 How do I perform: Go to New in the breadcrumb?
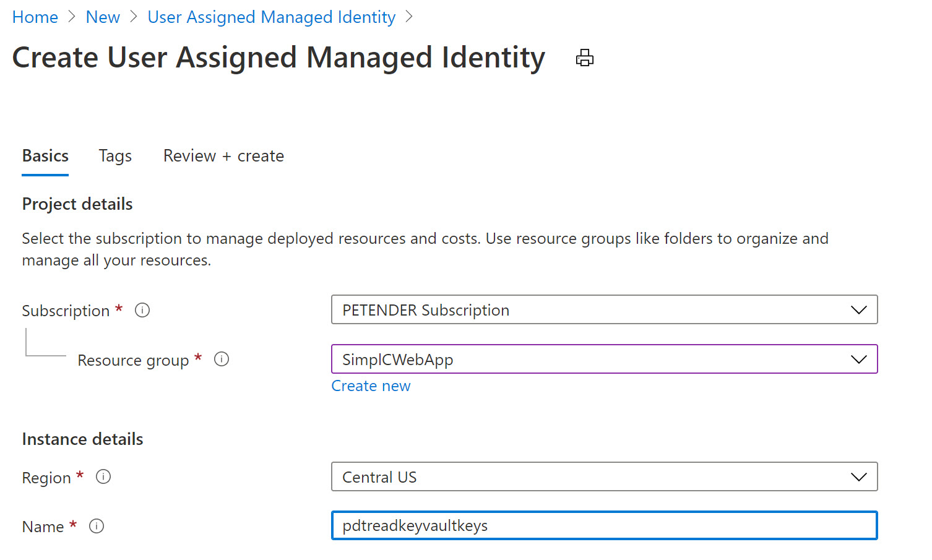[103, 17]
